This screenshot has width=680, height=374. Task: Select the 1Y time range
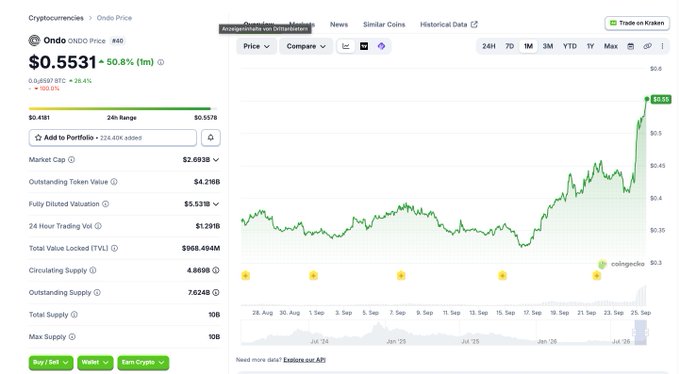590,46
